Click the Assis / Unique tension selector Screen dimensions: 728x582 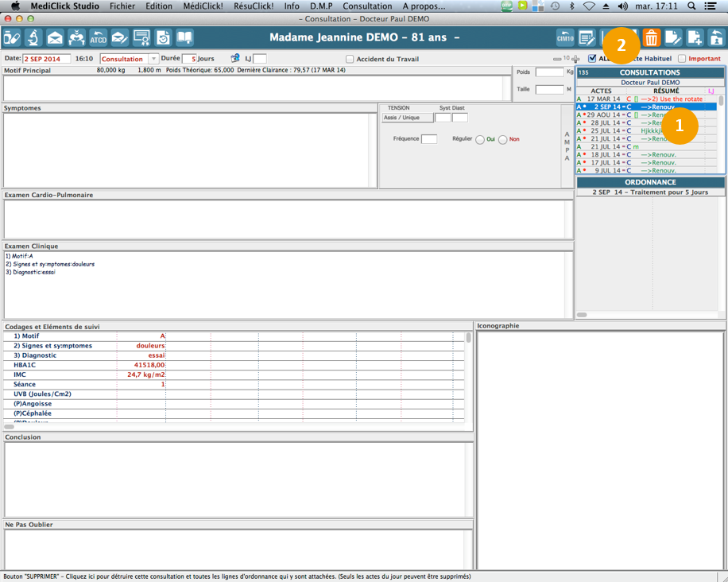(407, 118)
